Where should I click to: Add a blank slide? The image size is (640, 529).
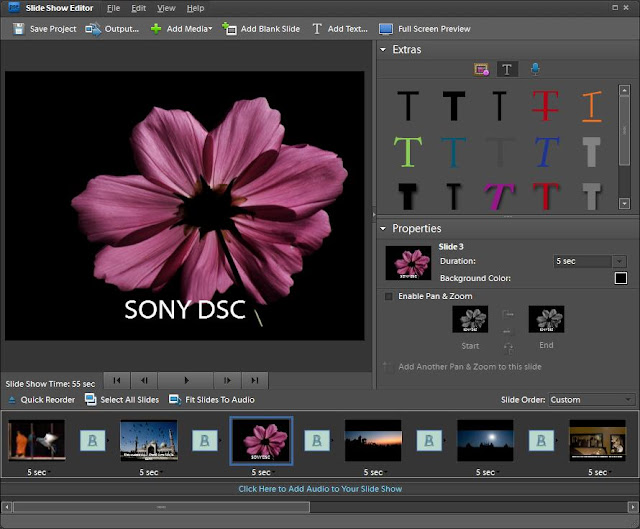(261, 29)
